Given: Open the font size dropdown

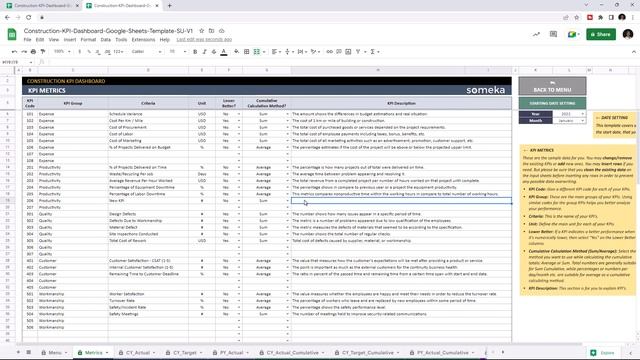Looking at the screenshot, I should [178, 52].
